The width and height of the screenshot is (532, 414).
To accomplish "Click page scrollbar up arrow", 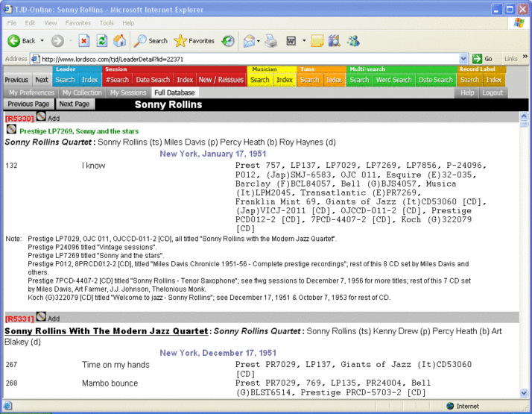I will [524, 116].
